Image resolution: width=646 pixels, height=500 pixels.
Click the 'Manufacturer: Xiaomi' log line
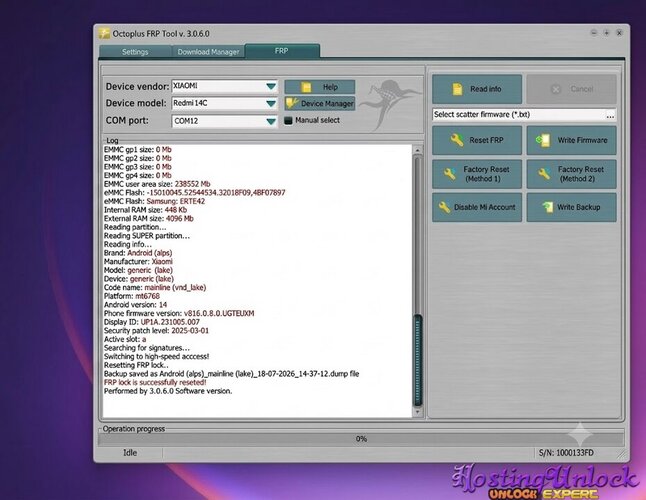click(138, 262)
